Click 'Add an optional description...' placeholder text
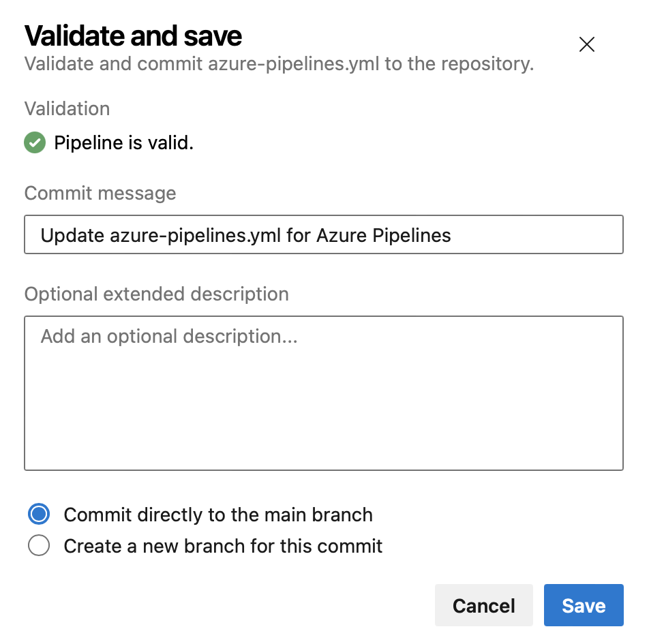The height and width of the screenshot is (644, 649). [x=169, y=337]
